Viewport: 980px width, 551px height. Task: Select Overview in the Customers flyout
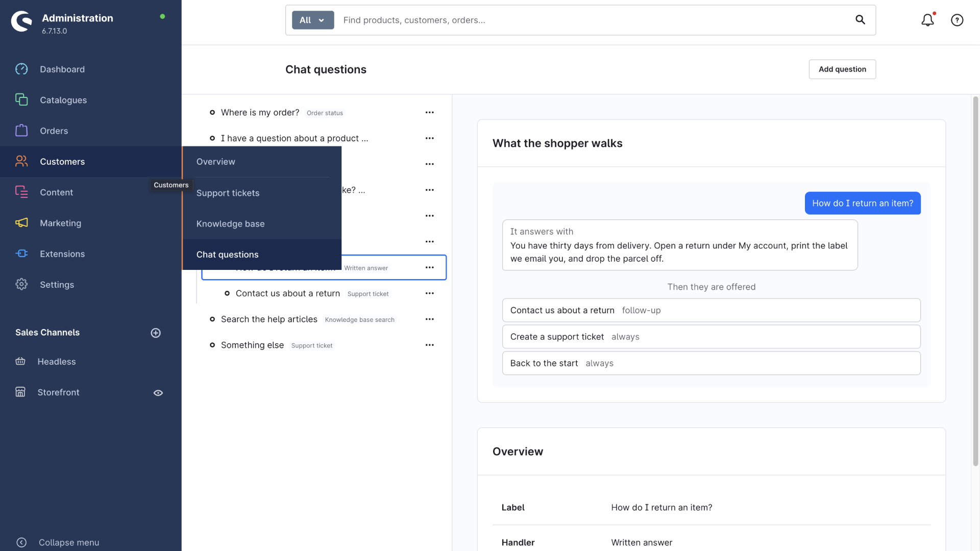[262, 162]
